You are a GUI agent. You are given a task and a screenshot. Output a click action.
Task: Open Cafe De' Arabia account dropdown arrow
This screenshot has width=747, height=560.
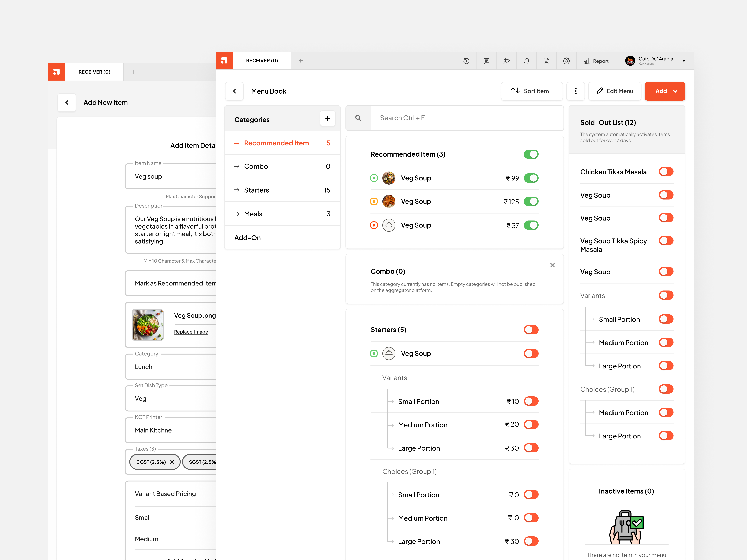click(684, 61)
